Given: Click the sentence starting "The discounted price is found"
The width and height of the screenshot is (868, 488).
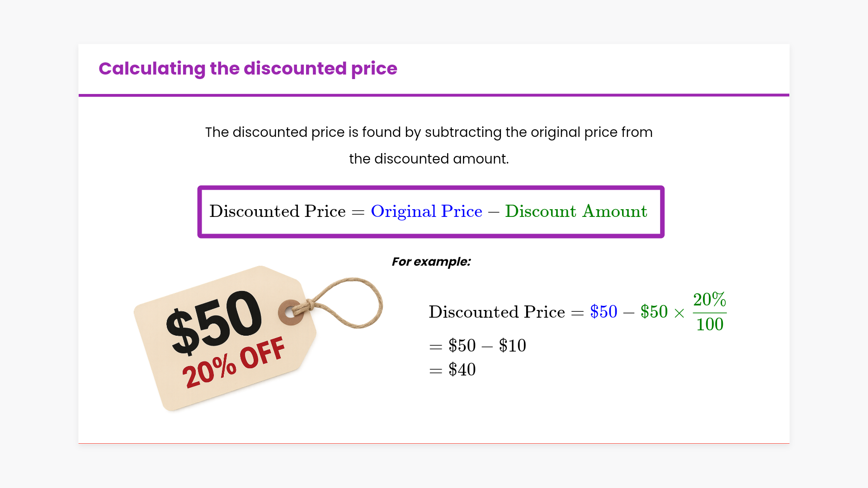Looking at the screenshot, I should tap(429, 132).
